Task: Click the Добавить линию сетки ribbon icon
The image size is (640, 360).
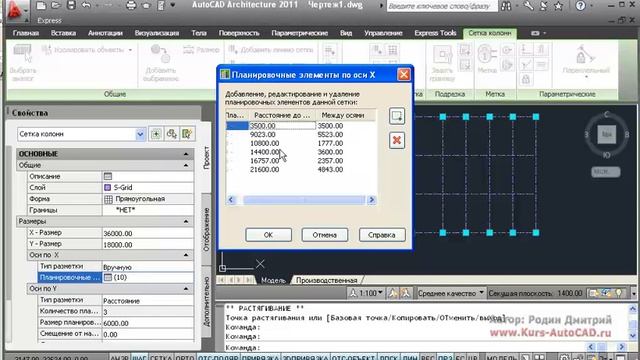Action: [x=233, y=50]
